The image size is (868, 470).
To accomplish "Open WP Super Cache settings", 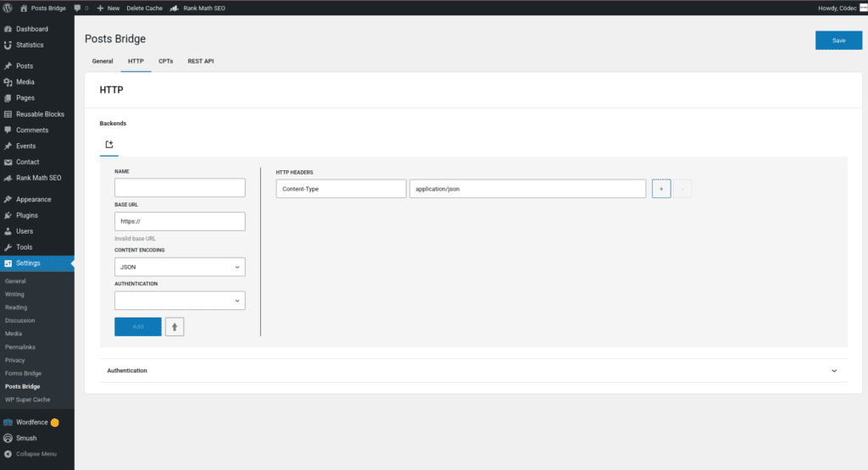I will 28,400.
